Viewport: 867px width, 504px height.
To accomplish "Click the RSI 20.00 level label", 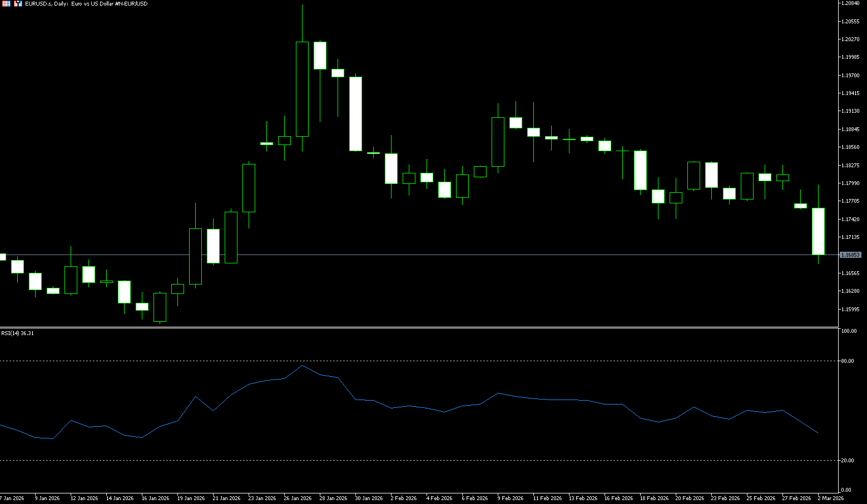I will (848, 461).
